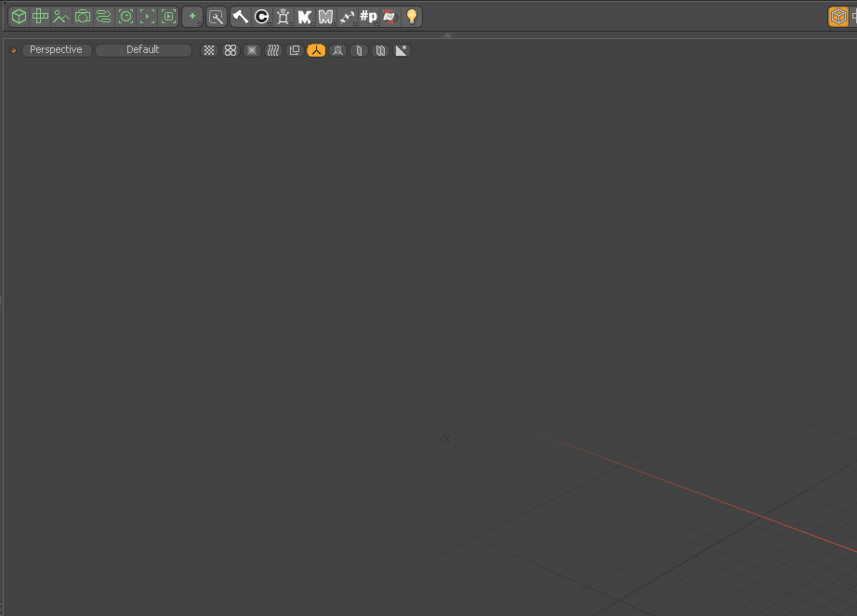The height and width of the screenshot is (616, 857).
Task: Toggle the orange highlighted axis viewport button
Action: point(316,50)
